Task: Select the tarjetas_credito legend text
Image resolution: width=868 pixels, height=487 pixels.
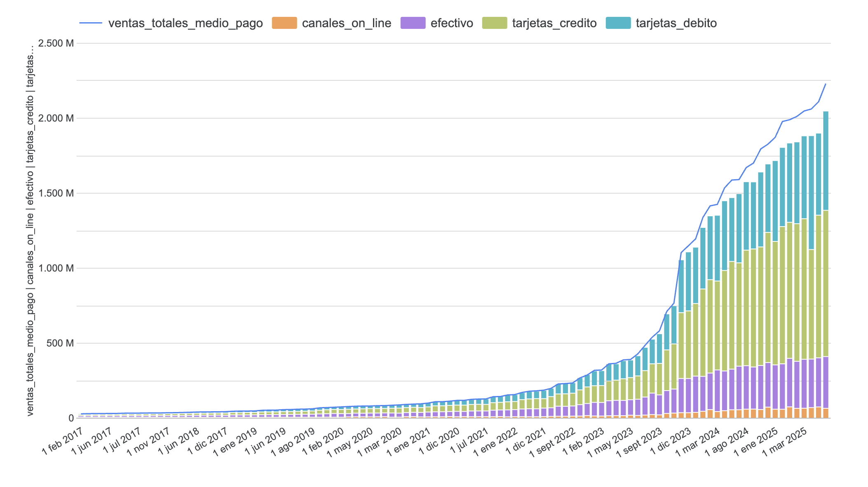Action: (554, 23)
